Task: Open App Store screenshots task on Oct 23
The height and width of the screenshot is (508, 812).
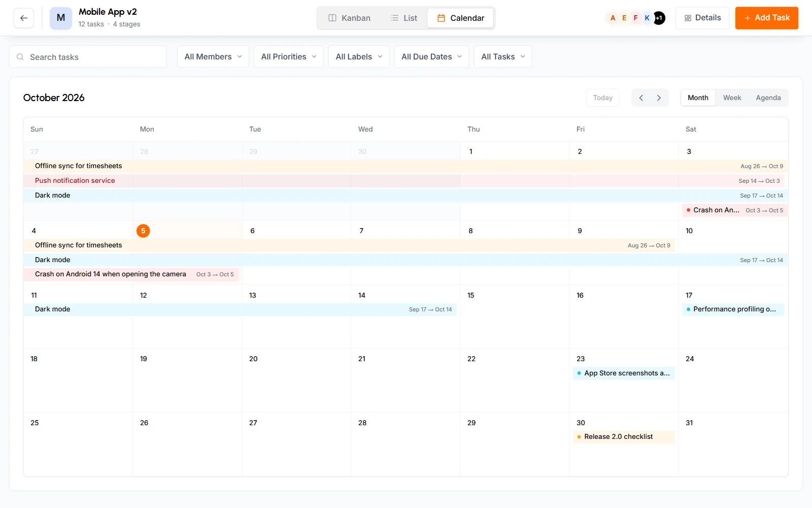Action: tap(624, 373)
